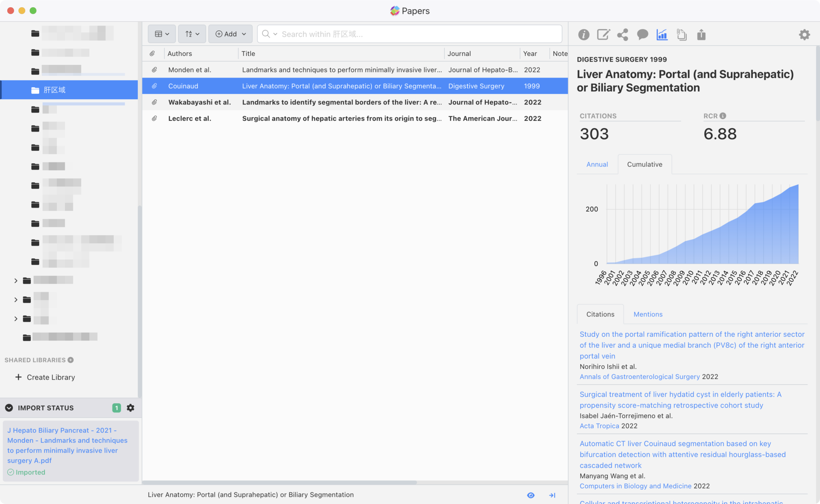820x504 pixels.
Task: Switch to the Mentions tab
Action: pos(648,314)
